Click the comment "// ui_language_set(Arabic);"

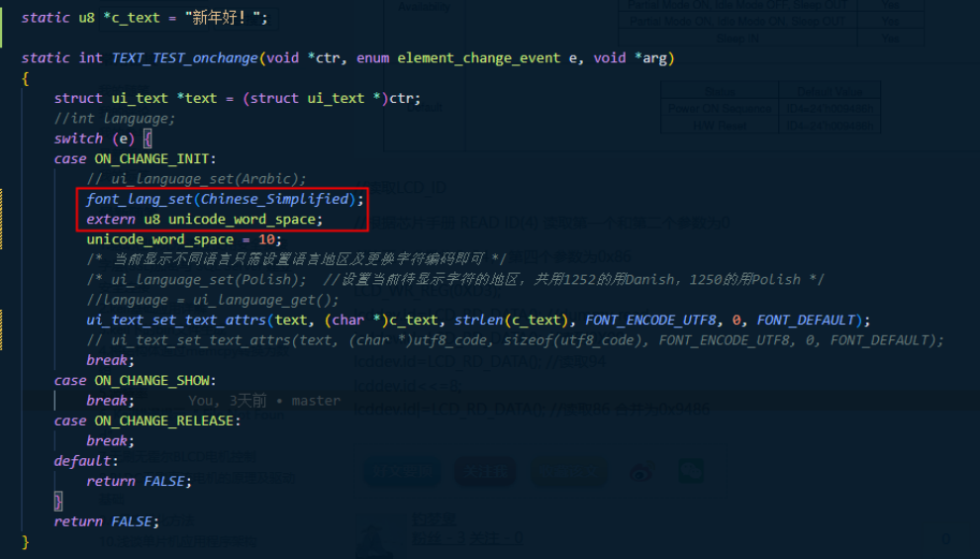pyautogui.click(x=196, y=179)
